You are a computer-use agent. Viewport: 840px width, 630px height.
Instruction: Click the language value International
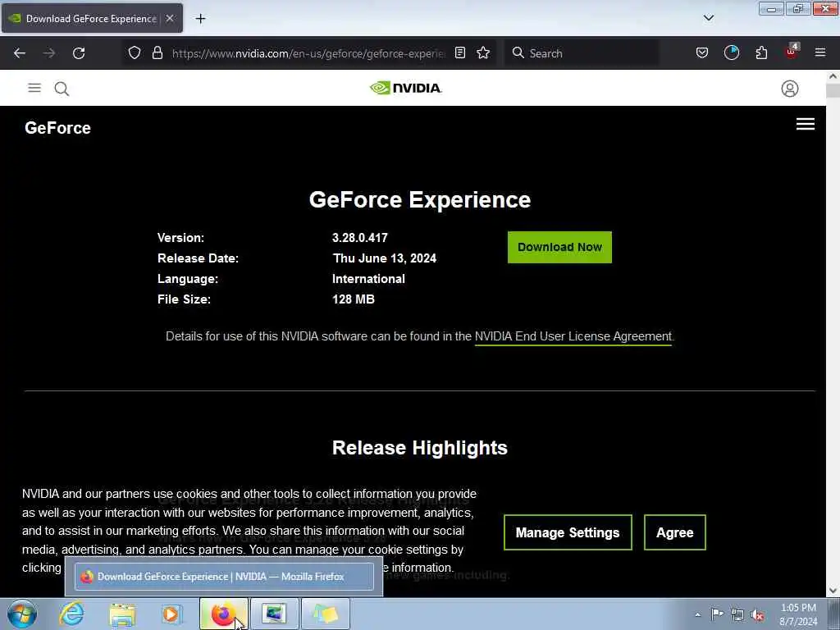point(368,279)
